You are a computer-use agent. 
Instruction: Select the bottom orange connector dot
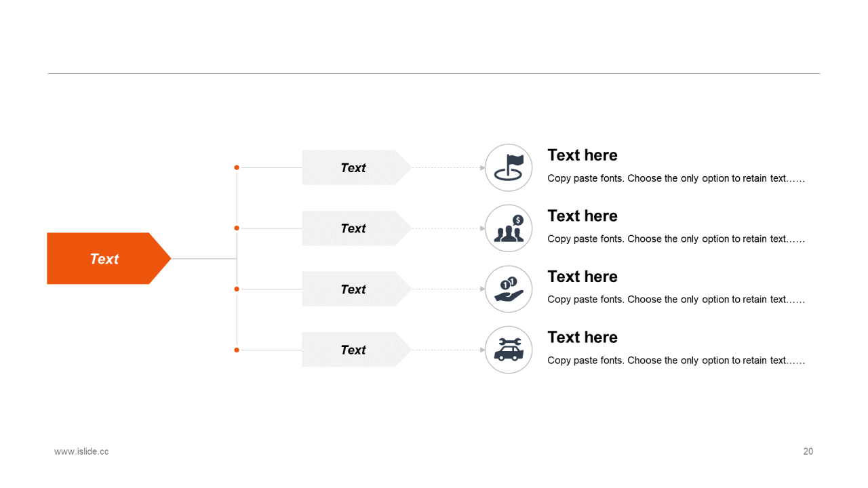(x=237, y=350)
